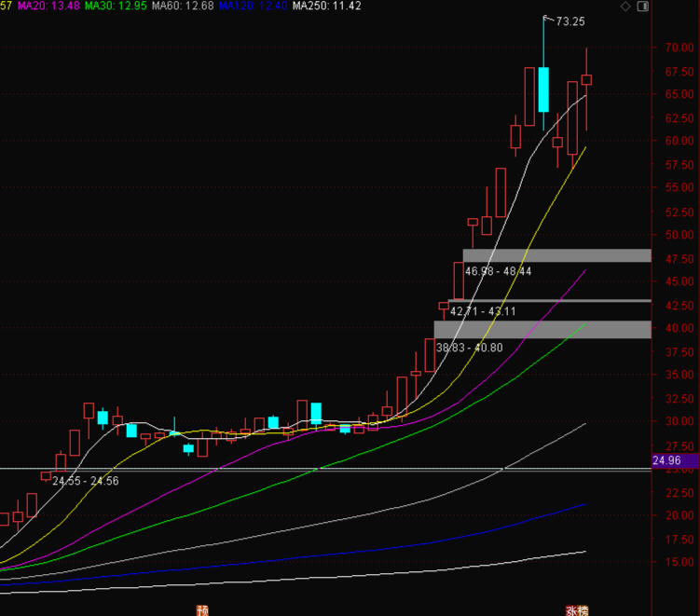Viewport: 700px width, 616px height.
Task: Click the purple 24.96 price tag
Action: point(676,460)
